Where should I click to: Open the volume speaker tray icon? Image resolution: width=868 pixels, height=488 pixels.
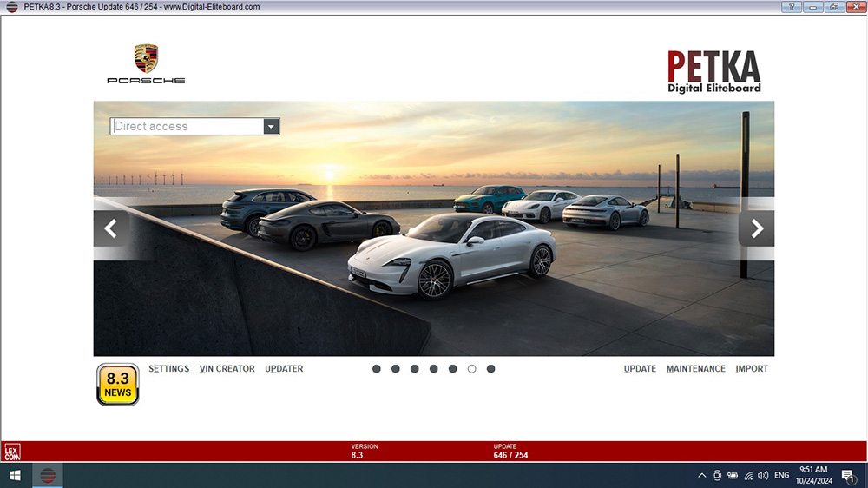tap(763, 475)
